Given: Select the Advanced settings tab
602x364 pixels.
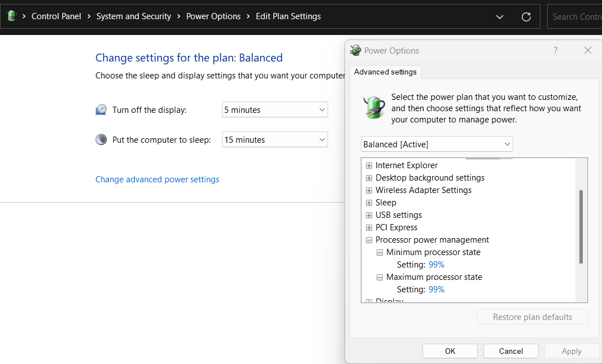Looking at the screenshot, I should pyautogui.click(x=385, y=72).
